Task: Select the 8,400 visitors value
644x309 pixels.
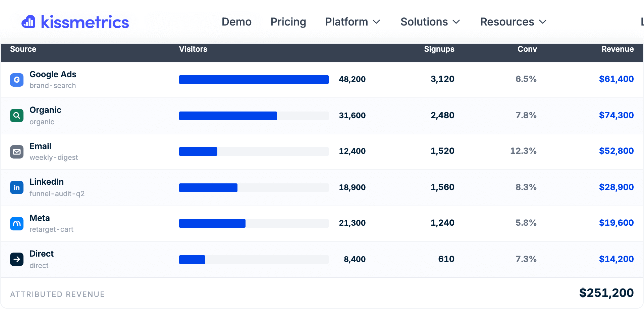Action: click(355, 259)
